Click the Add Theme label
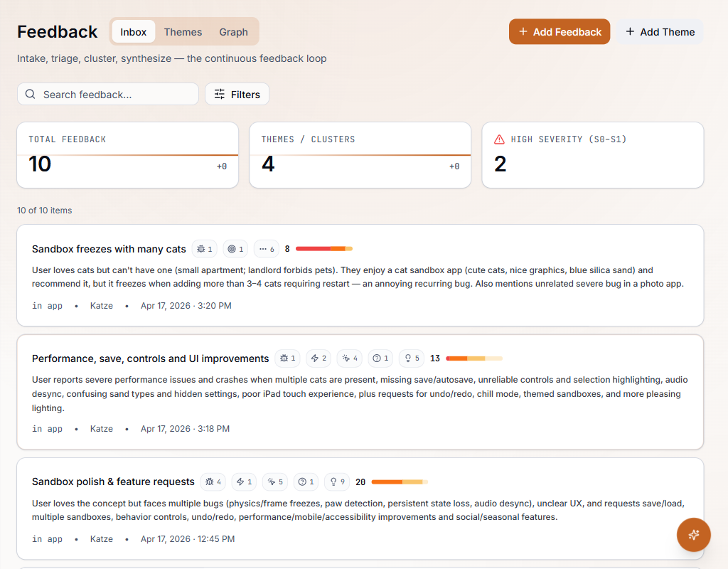Viewport: 728px width, 569px height. [667, 32]
